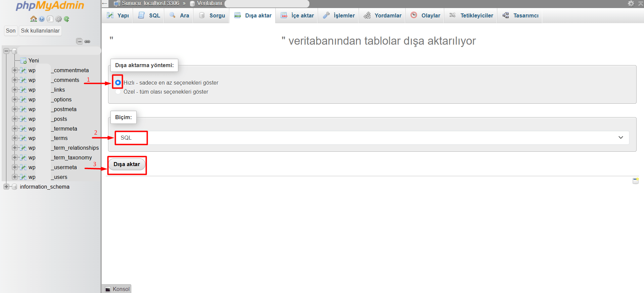Image resolution: width=644 pixels, height=293 pixels.
Task: Open the blue question-mark help icon
Action: [x=42, y=19]
